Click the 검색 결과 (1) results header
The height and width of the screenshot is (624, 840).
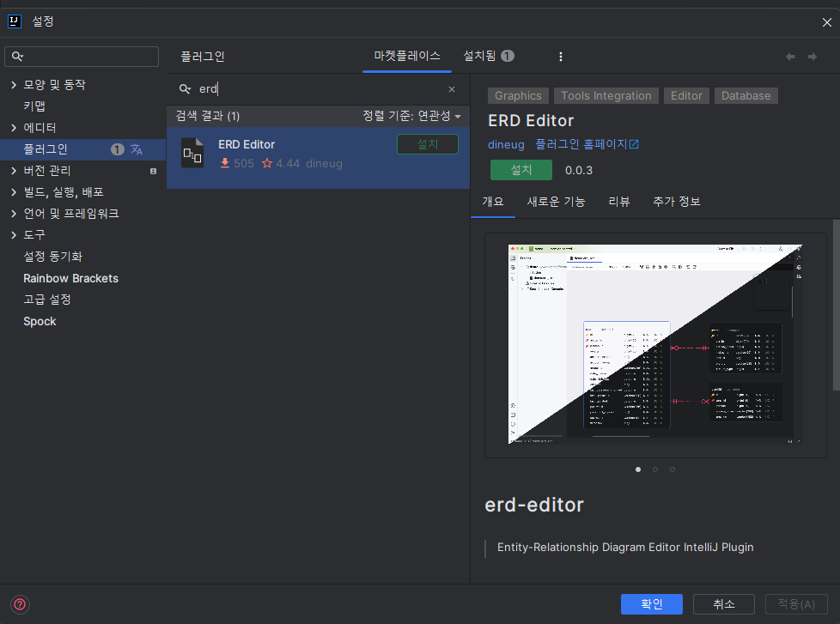[x=208, y=116]
